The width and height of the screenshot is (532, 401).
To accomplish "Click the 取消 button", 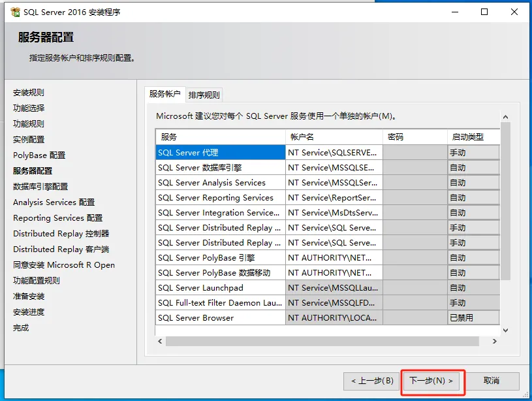I will click(492, 381).
